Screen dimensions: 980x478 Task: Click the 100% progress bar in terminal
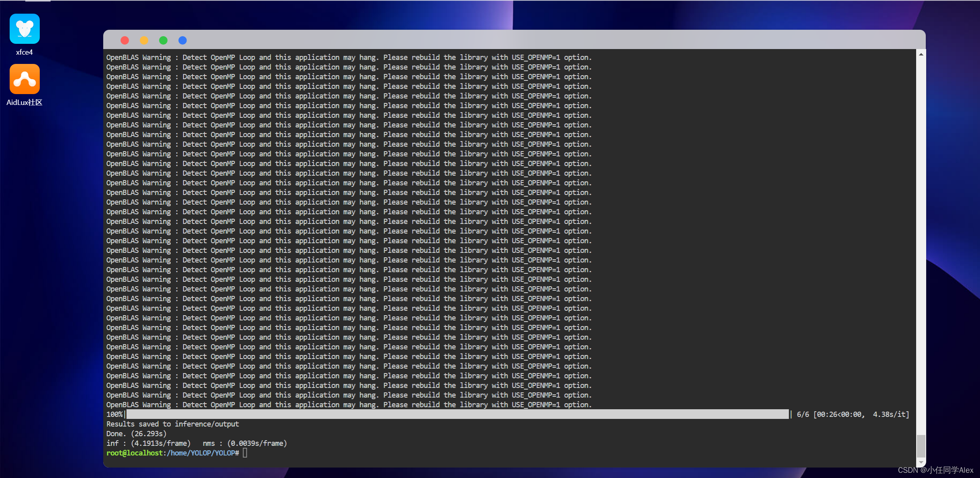point(457,414)
